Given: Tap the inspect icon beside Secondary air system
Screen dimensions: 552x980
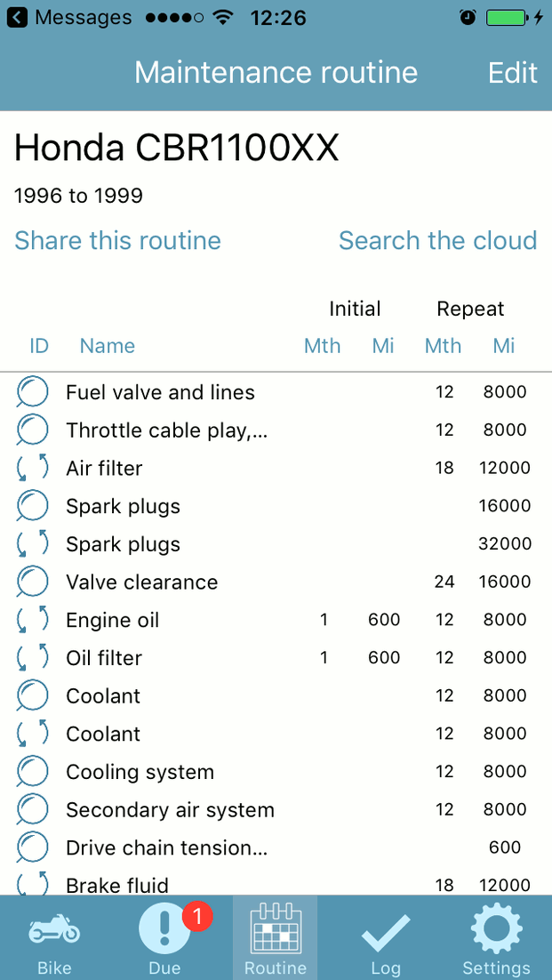Looking at the screenshot, I should pyautogui.click(x=33, y=810).
